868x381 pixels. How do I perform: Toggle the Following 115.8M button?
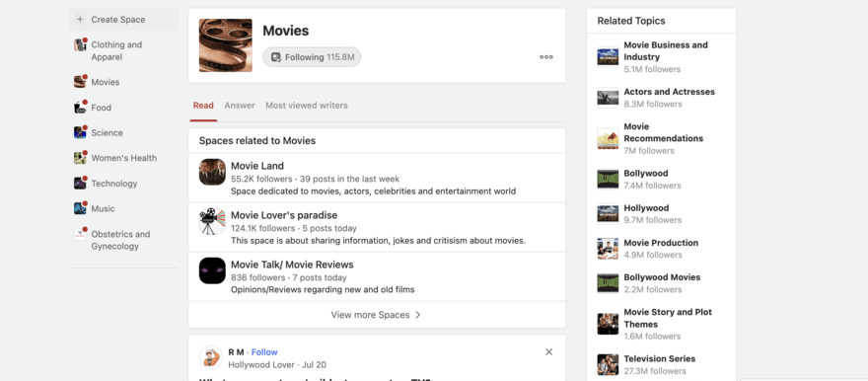312,57
